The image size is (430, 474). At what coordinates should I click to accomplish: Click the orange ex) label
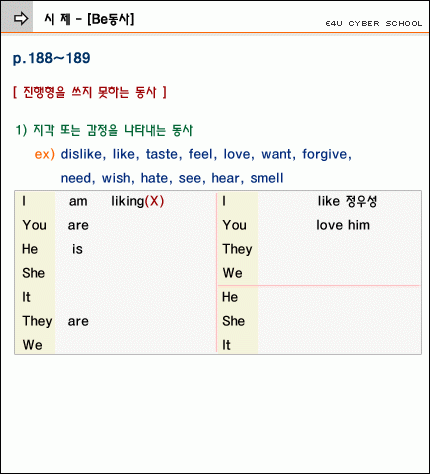coord(45,154)
